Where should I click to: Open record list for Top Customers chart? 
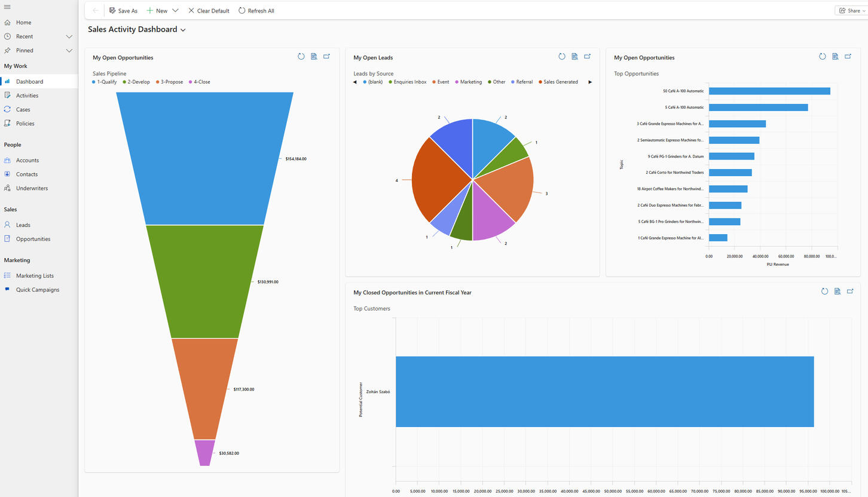pos(837,292)
